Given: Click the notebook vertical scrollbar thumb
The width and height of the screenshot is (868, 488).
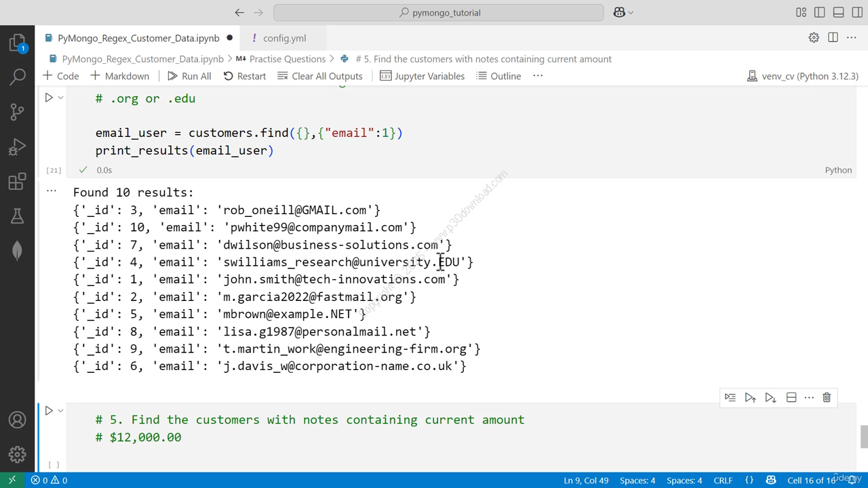Looking at the screenshot, I should (x=864, y=436).
